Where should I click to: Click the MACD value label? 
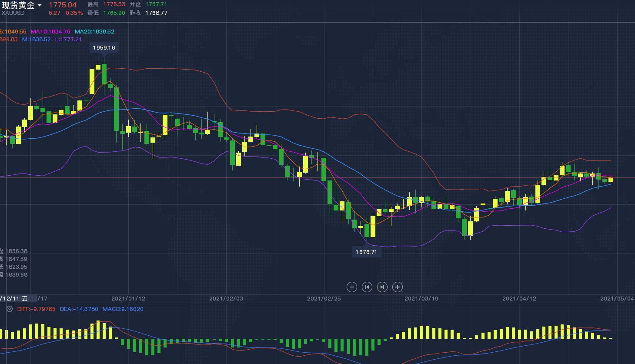(123, 309)
